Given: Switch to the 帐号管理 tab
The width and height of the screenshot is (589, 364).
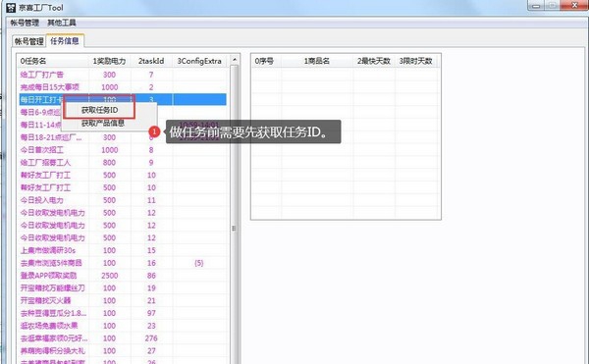Looking at the screenshot, I should (28, 41).
